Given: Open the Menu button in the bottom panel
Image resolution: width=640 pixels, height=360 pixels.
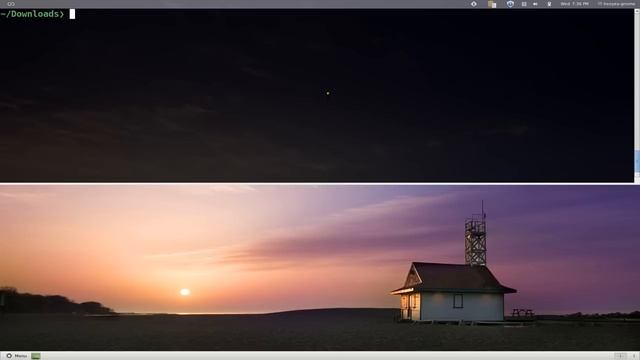Looking at the screenshot, I should [16, 356].
